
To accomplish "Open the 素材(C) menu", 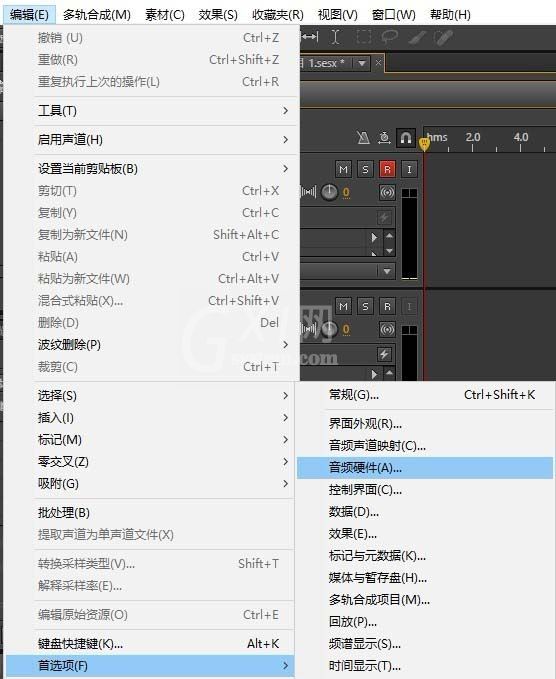I will [165, 15].
